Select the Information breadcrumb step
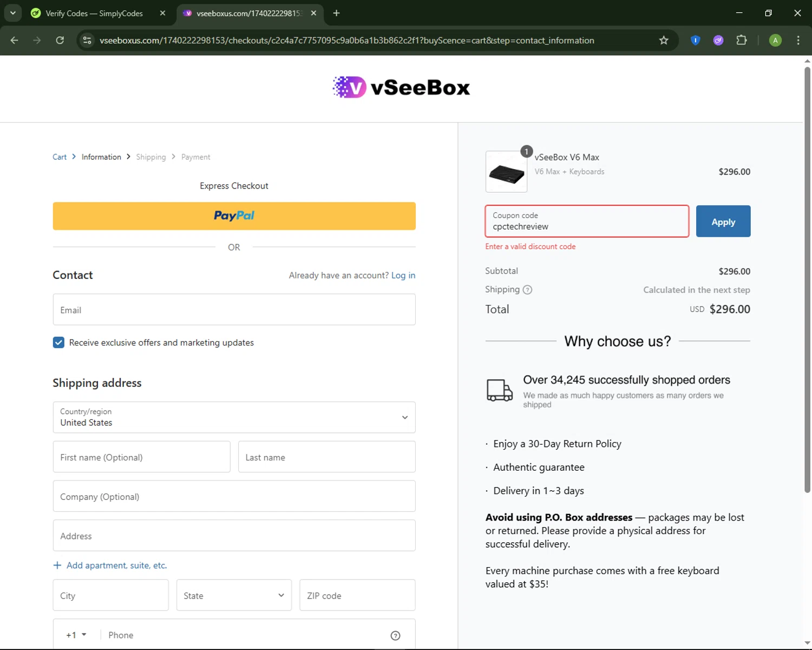The image size is (812, 650). (101, 157)
